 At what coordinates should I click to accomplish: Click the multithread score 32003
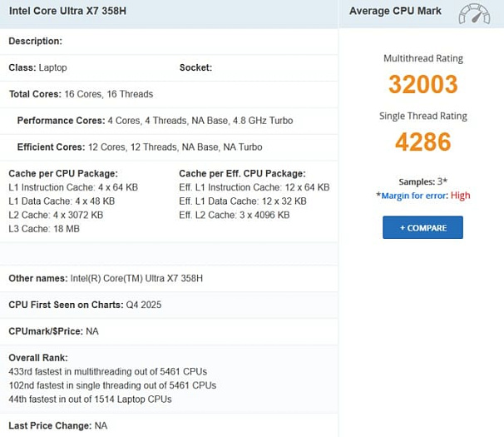423,84
